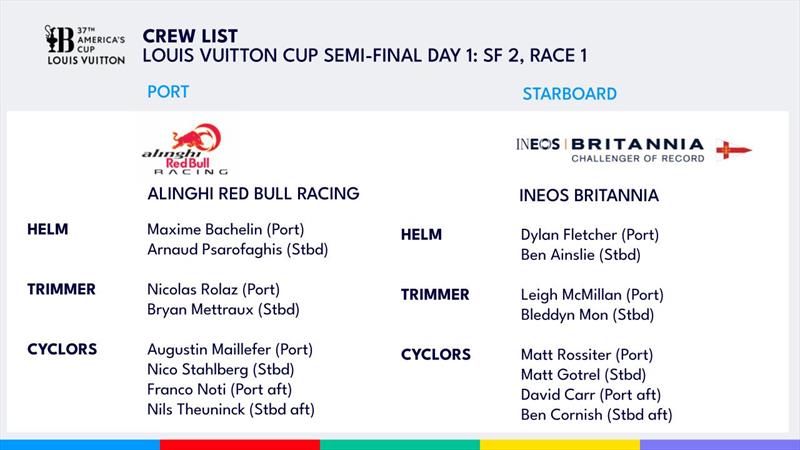Select the STARBOARD heading

click(569, 94)
